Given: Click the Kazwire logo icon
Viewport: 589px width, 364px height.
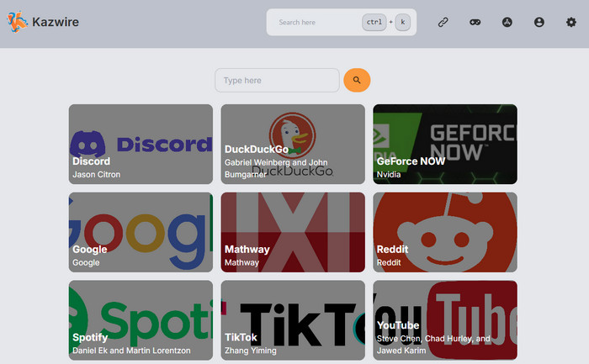Looking at the screenshot, I should (18, 22).
